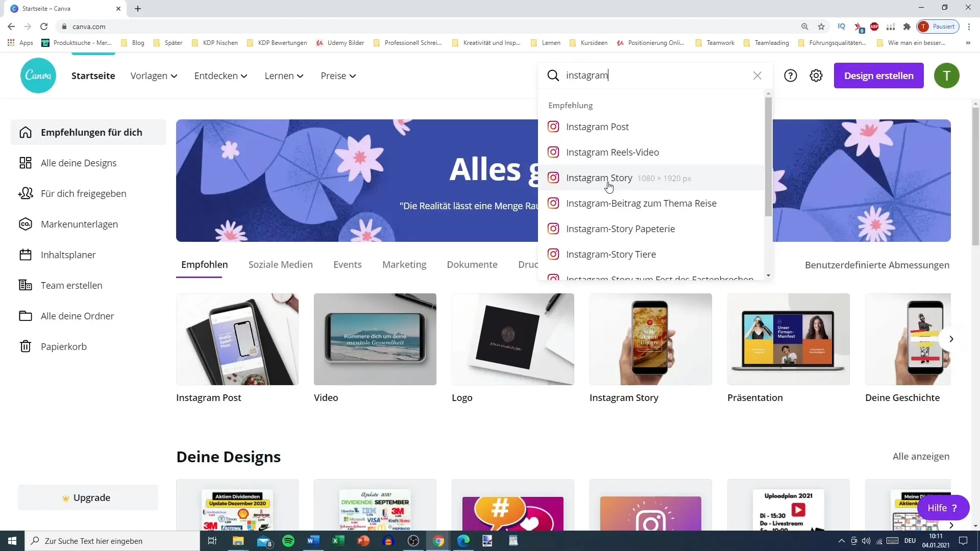This screenshot has height=551, width=980.
Task: Click the Canva logo
Action: [38, 76]
